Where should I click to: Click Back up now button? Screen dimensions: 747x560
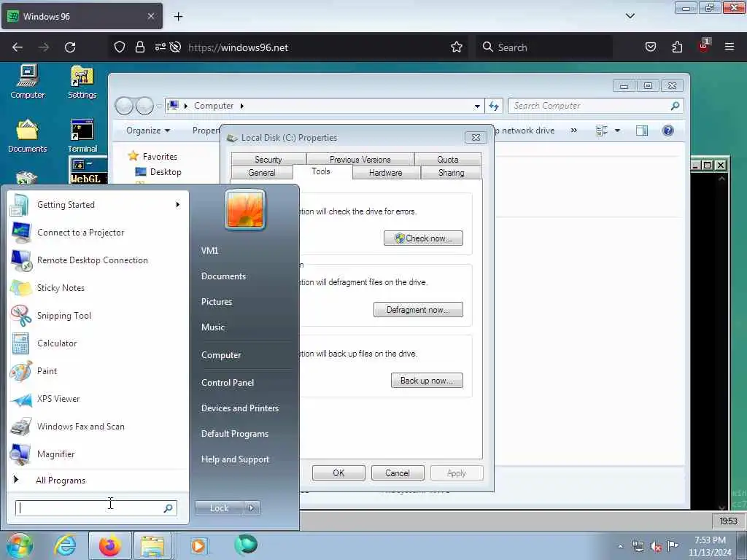(427, 381)
